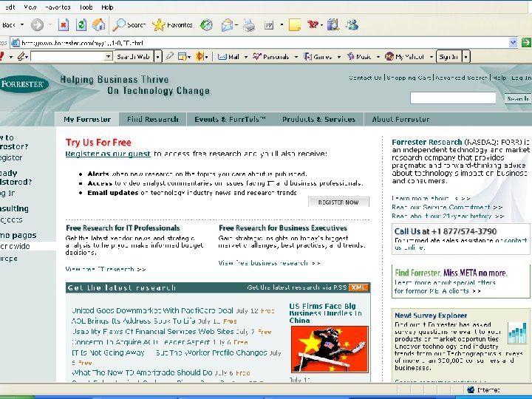The width and height of the screenshot is (532, 399).
Task: Open the History clock-globe icon
Action: [x=206, y=25]
